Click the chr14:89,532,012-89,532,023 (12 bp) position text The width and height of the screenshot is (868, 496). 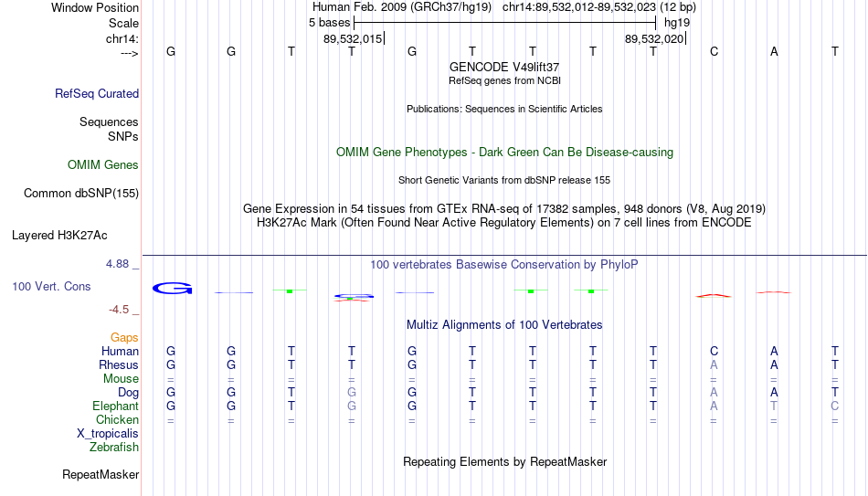point(599,7)
